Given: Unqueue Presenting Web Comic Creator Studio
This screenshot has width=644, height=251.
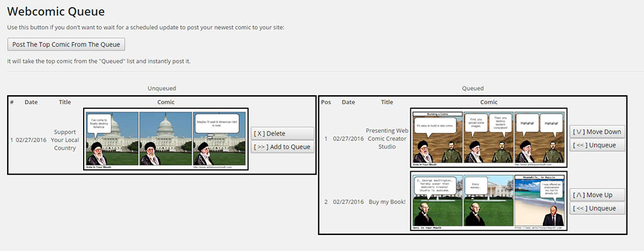Looking at the screenshot, I should [x=597, y=145].
